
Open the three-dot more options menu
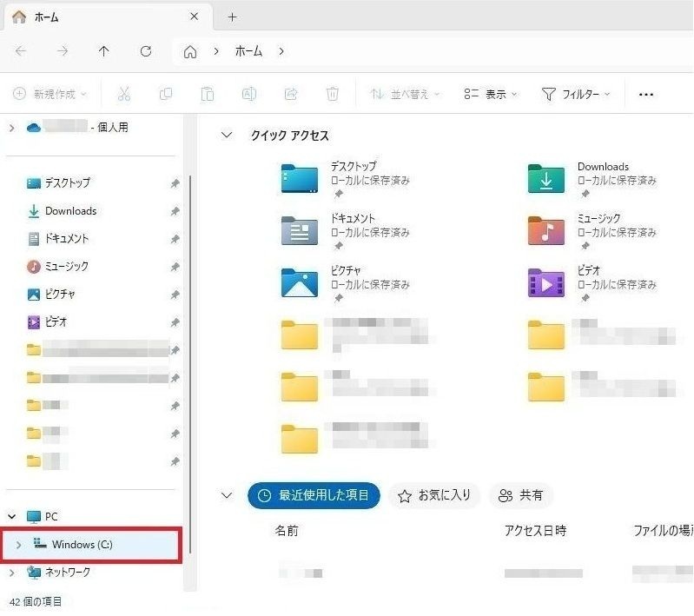pyautogui.click(x=645, y=94)
